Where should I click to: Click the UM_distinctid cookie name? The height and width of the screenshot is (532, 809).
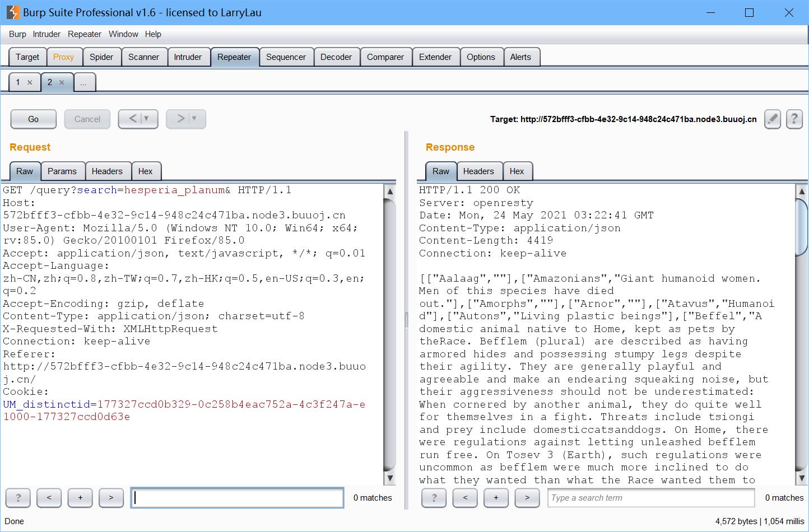point(47,404)
